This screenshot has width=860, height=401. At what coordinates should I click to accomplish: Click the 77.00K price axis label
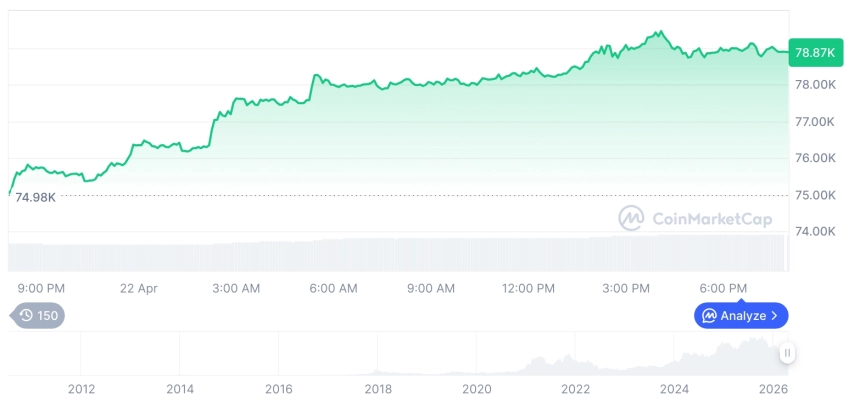pyautogui.click(x=813, y=121)
